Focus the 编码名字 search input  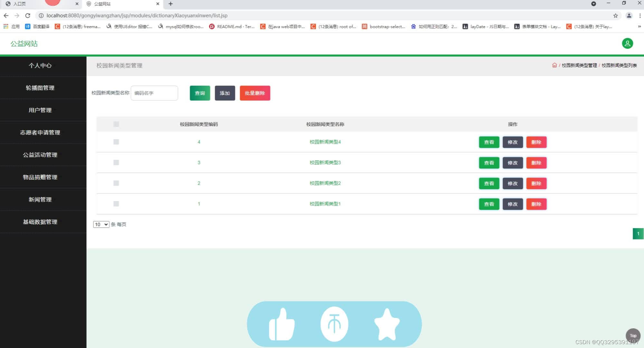click(155, 93)
